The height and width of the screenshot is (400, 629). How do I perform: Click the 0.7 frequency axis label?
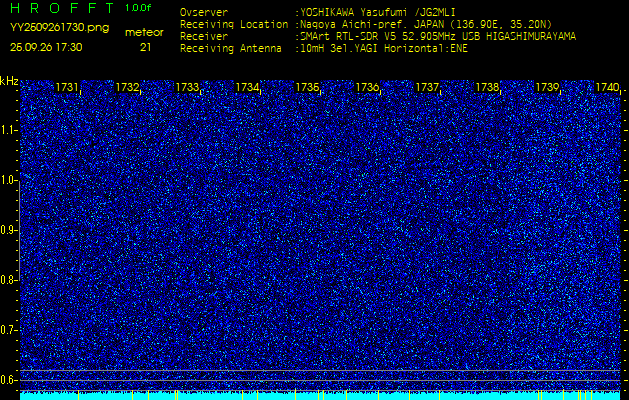click(9, 329)
